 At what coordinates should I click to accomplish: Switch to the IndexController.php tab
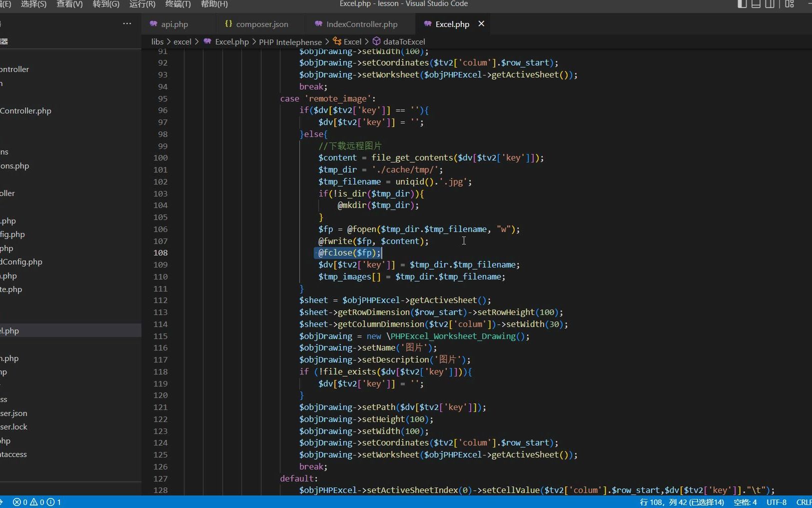361,24
